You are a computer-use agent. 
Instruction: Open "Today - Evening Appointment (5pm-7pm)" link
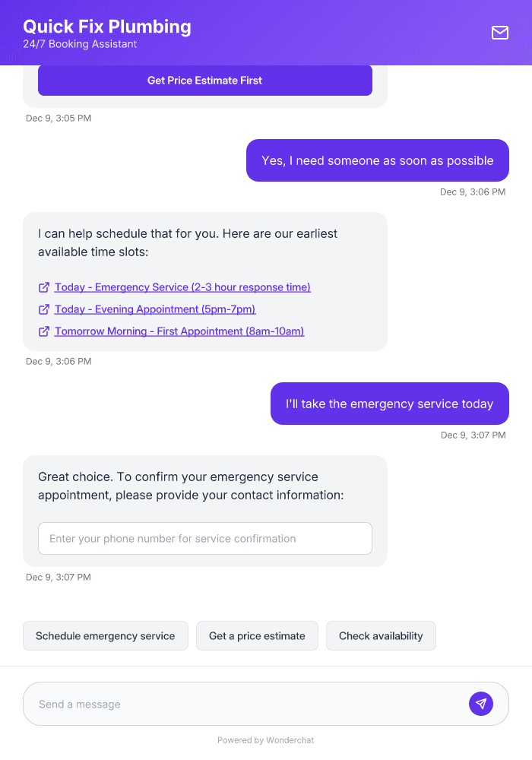point(154,309)
